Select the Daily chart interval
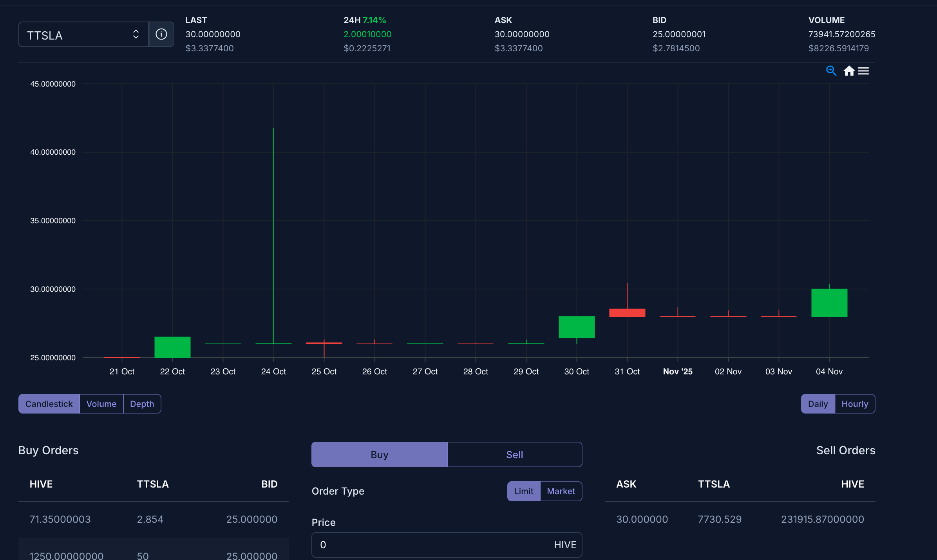This screenshot has height=560, width=937. coord(818,404)
